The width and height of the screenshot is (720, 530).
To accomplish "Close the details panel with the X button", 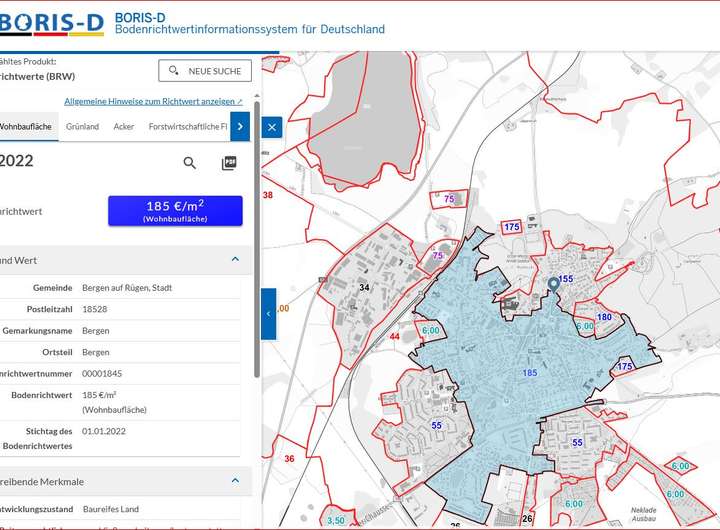I will coord(272,127).
